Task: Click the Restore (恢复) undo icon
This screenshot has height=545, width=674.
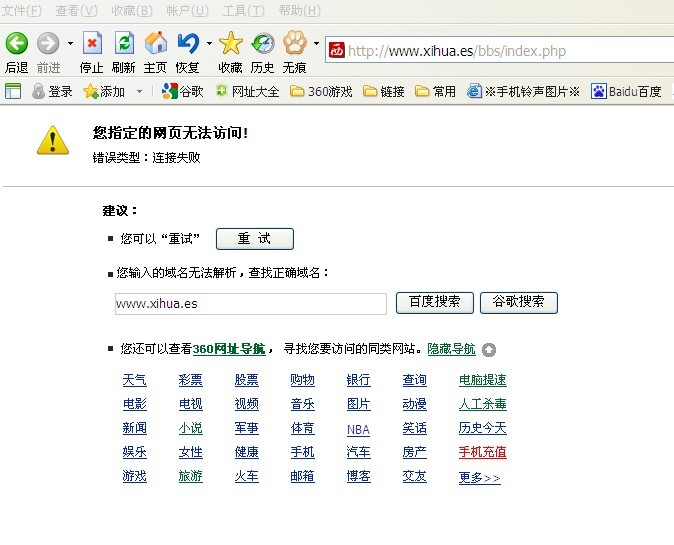Action: click(187, 44)
